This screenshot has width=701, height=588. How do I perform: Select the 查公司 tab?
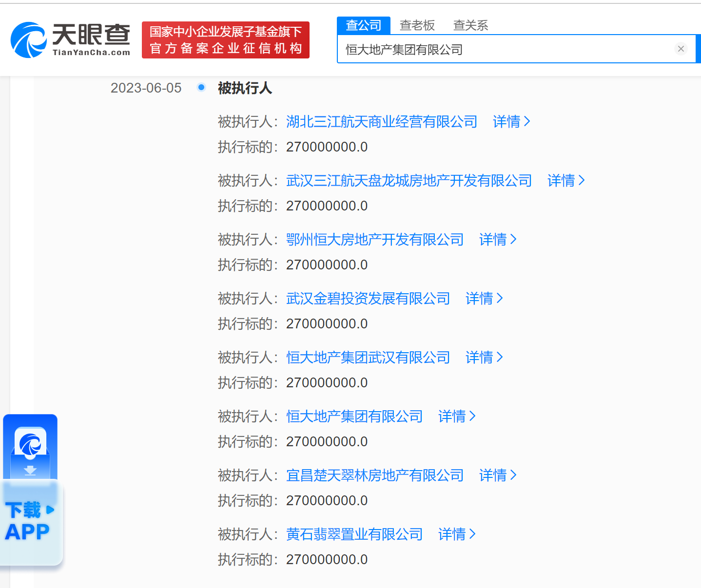tap(363, 25)
